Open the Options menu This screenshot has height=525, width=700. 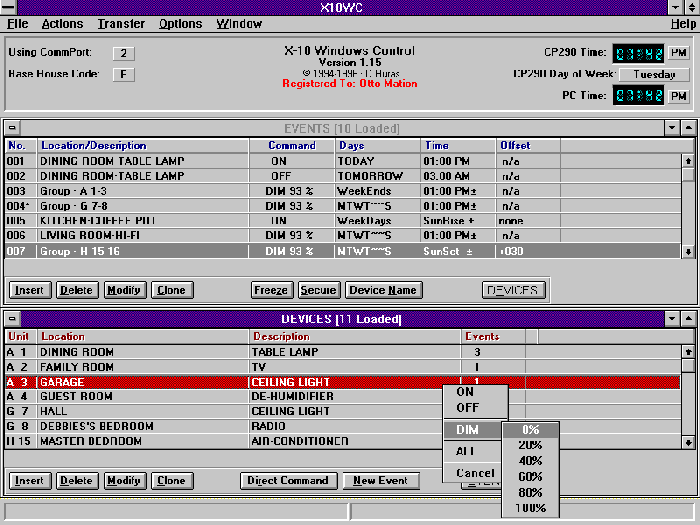(x=180, y=24)
